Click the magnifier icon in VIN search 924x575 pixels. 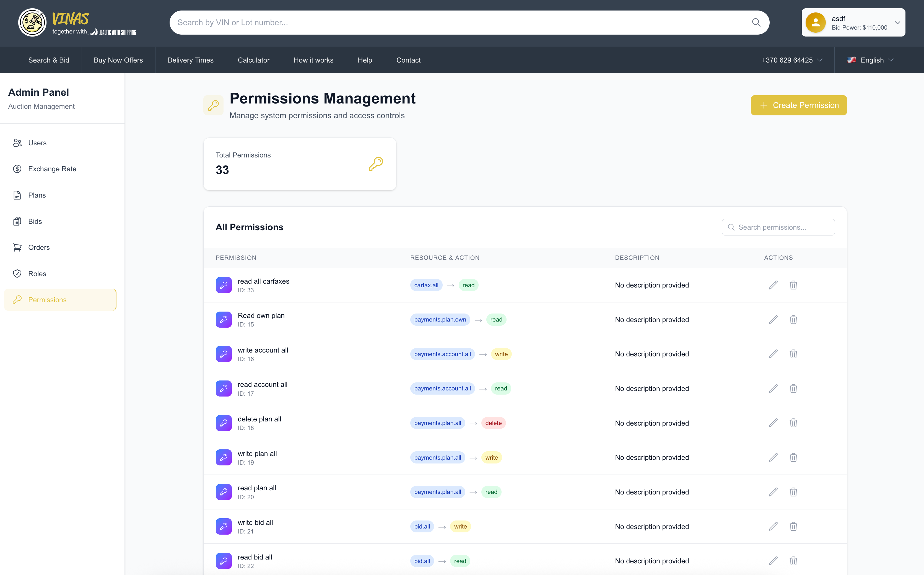coord(756,22)
